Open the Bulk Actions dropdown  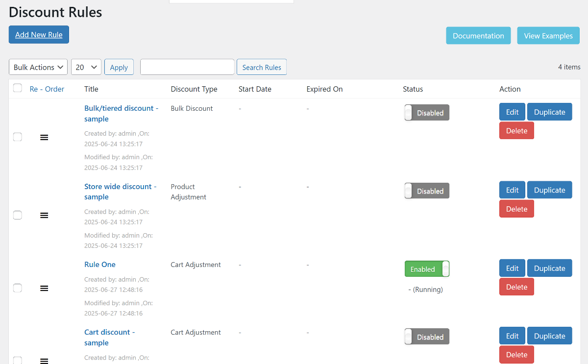38,67
